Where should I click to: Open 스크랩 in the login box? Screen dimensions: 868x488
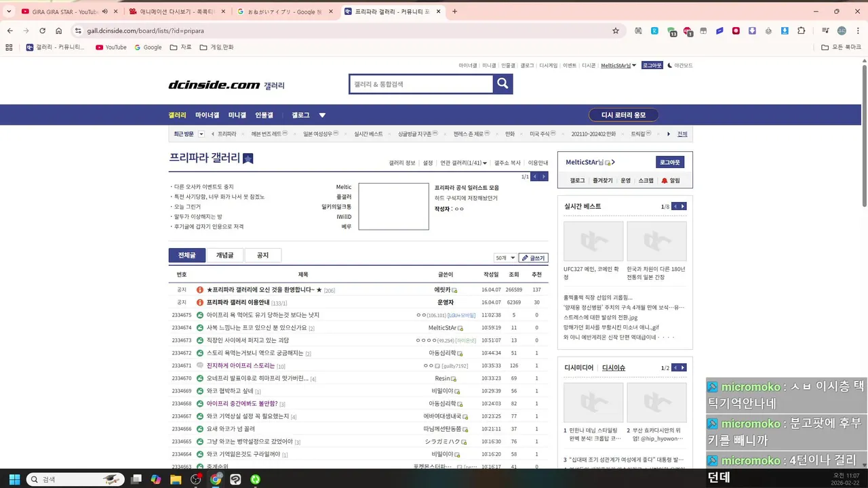646,180
